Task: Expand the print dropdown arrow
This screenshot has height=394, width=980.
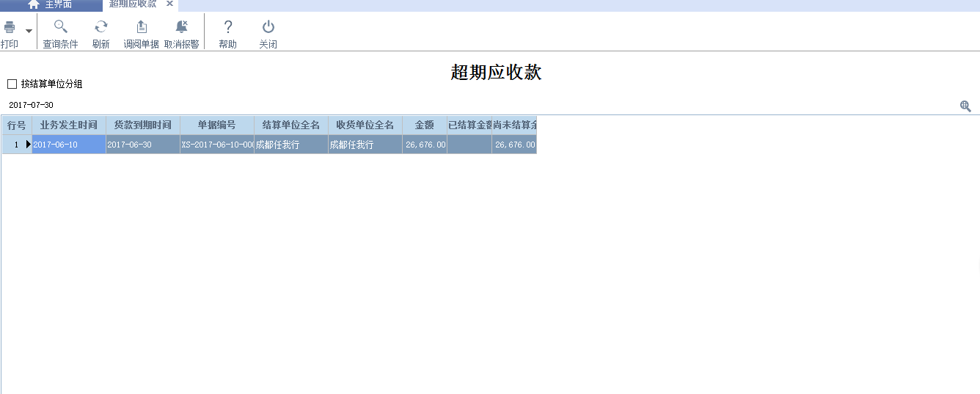Action: pos(29,31)
